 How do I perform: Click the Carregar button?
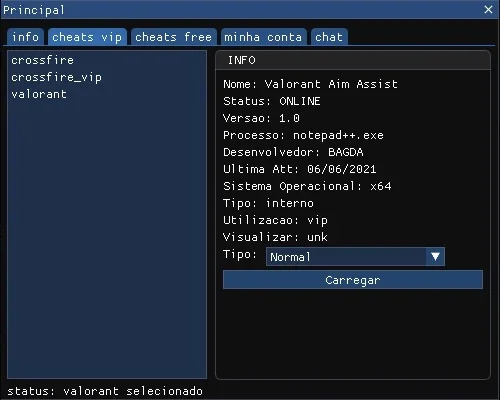pos(353,280)
